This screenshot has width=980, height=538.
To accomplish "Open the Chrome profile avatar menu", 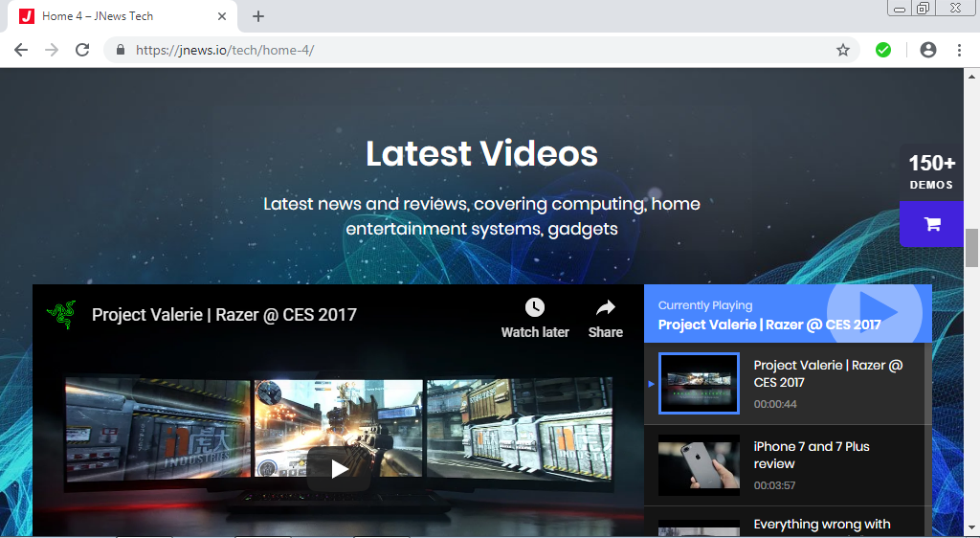I will click(x=928, y=50).
